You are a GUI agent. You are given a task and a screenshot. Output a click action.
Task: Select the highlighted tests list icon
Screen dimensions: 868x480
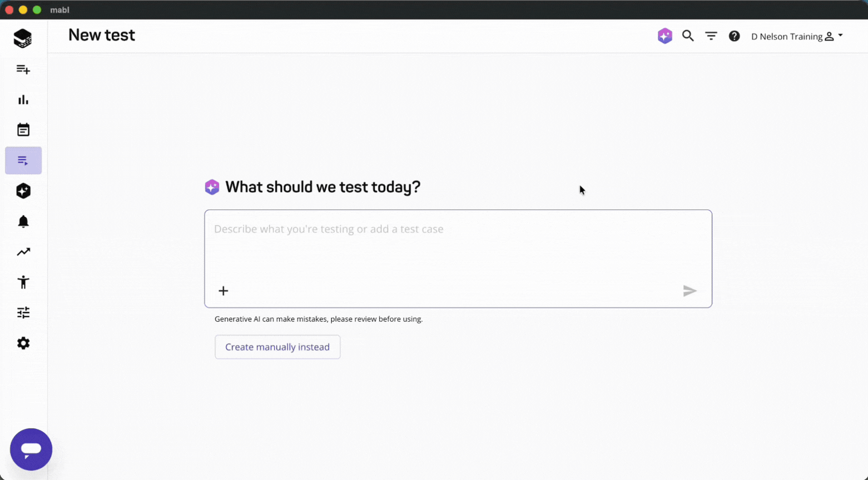click(23, 161)
